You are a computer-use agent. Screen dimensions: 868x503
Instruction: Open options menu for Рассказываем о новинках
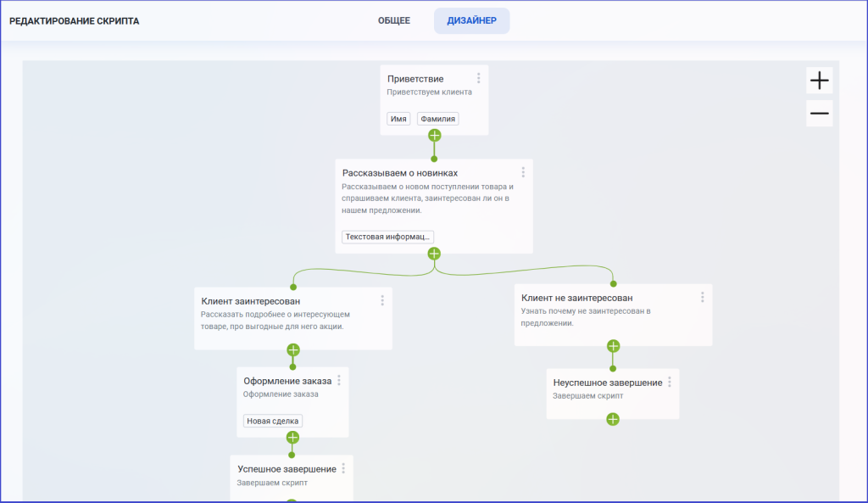coord(523,172)
